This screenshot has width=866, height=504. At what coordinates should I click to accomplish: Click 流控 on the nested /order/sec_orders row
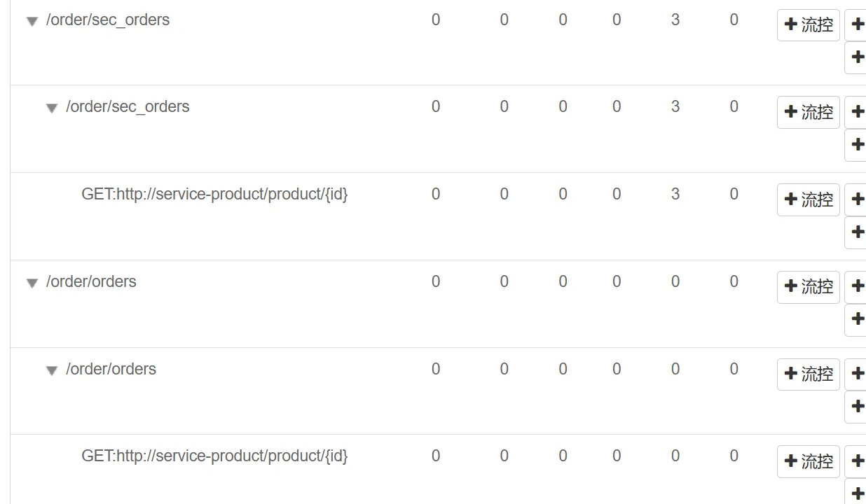pyautogui.click(x=808, y=112)
